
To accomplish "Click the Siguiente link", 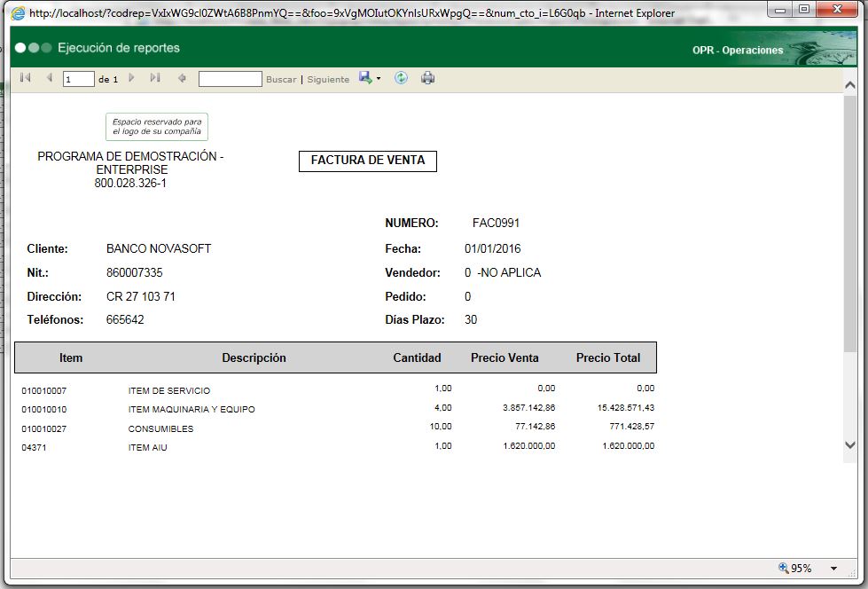I will [x=328, y=79].
